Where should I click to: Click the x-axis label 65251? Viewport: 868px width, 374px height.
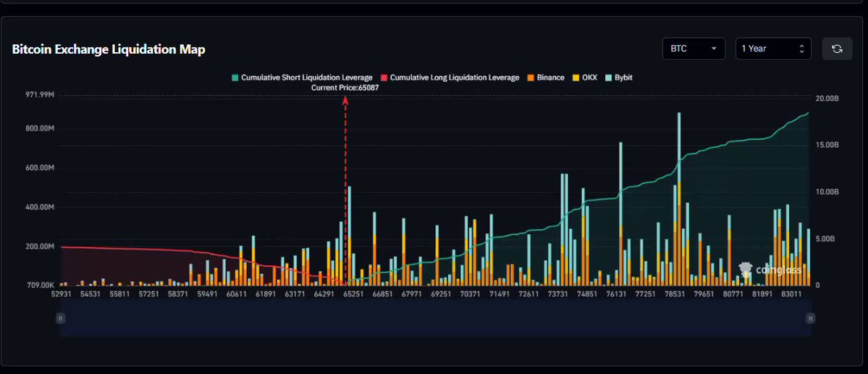(x=353, y=294)
